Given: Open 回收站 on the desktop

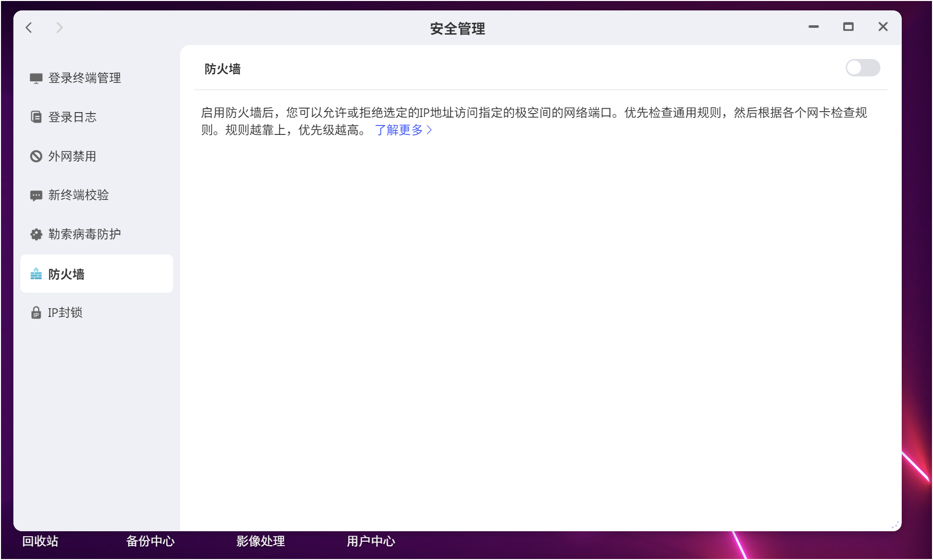Looking at the screenshot, I should point(40,541).
